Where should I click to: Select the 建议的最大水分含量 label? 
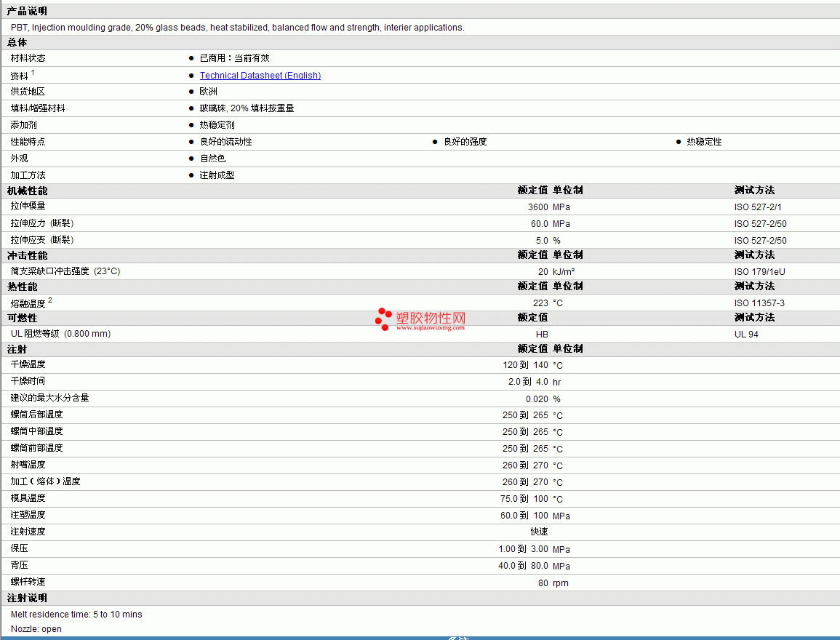point(50,397)
